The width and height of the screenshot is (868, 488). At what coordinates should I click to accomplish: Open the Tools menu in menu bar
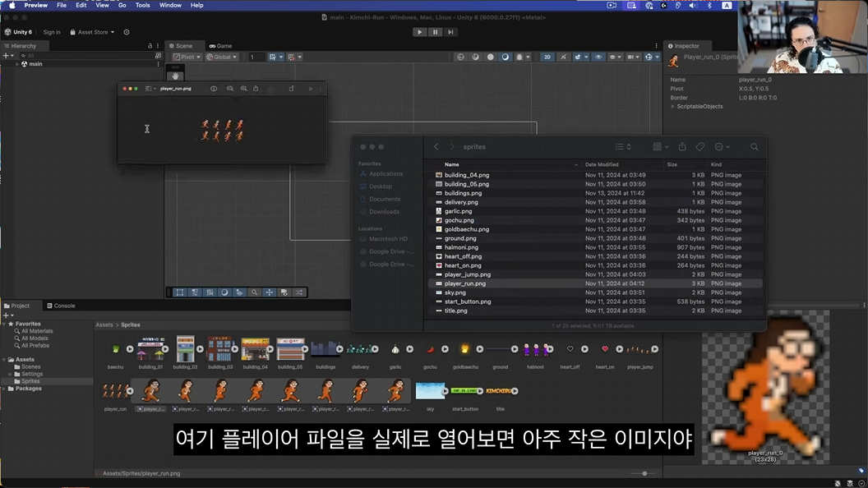coord(142,5)
